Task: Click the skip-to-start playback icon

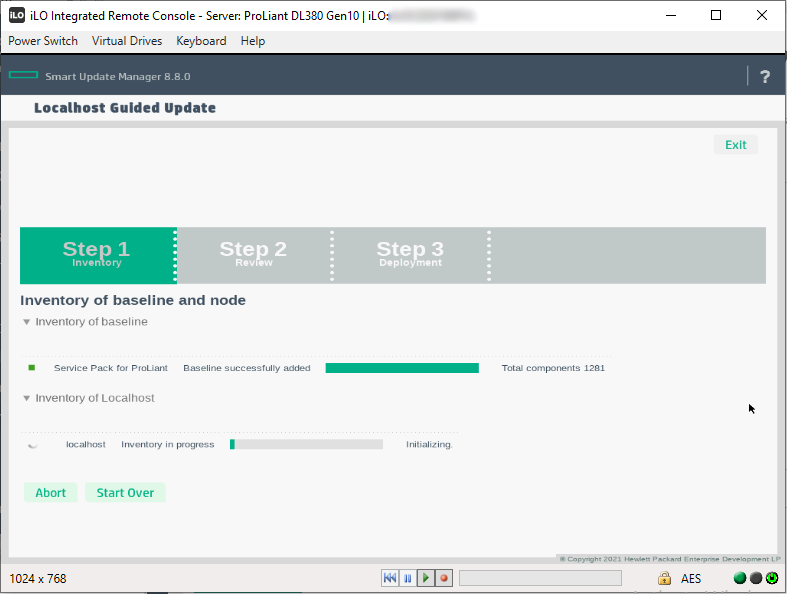Action: pyautogui.click(x=390, y=578)
